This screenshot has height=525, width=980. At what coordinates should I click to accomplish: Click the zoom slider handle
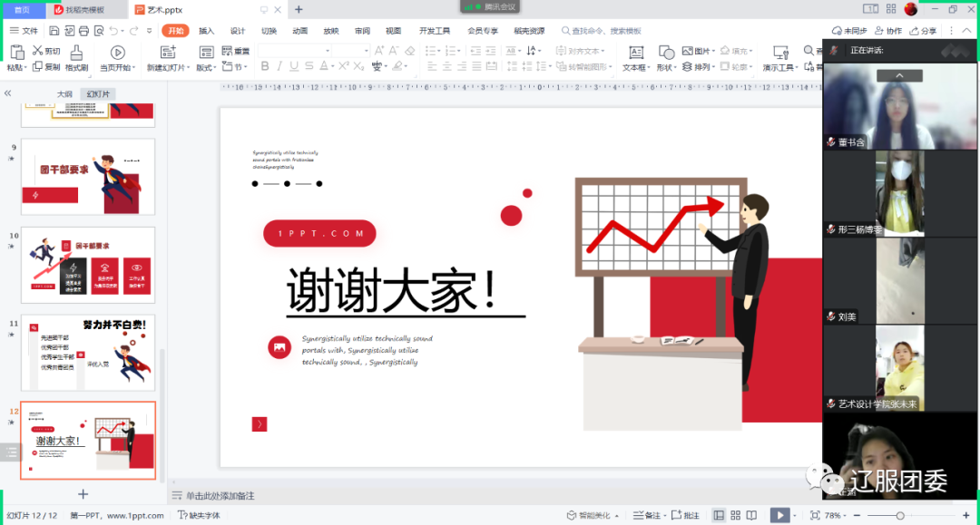[x=900, y=515]
